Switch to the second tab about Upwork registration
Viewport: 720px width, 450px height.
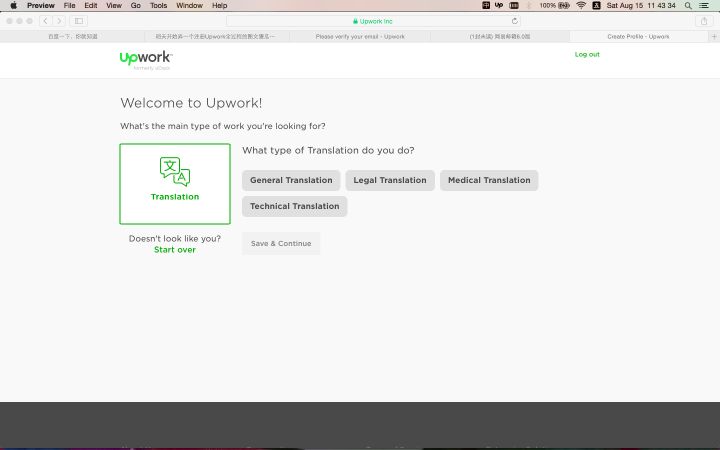click(216, 36)
